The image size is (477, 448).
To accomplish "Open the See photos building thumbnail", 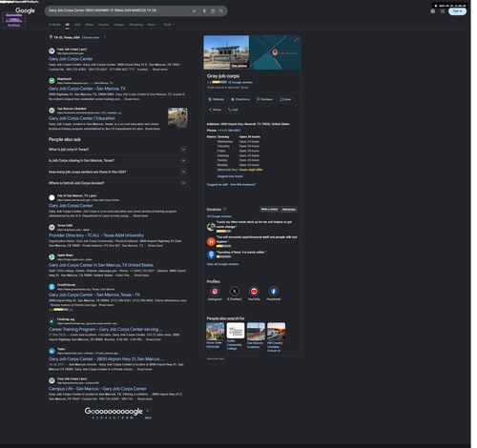I will pos(226,52).
